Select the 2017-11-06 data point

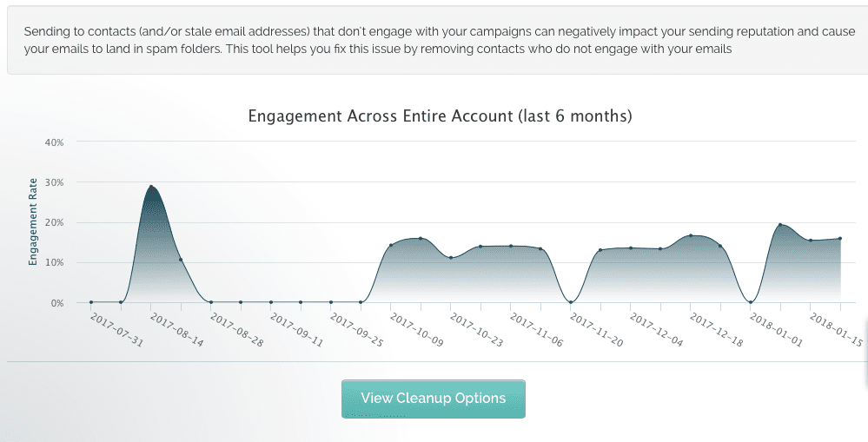(510, 246)
